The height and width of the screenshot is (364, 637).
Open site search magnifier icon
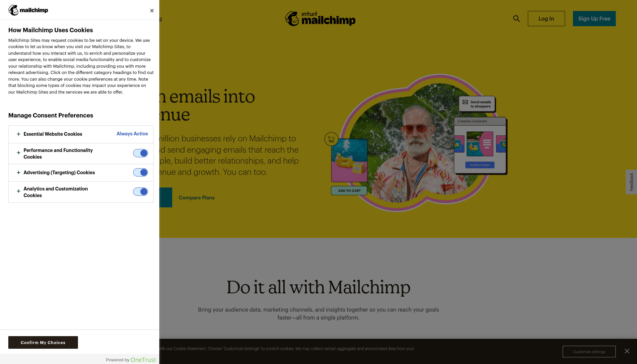pyautogui.click(x=517, y=19)
